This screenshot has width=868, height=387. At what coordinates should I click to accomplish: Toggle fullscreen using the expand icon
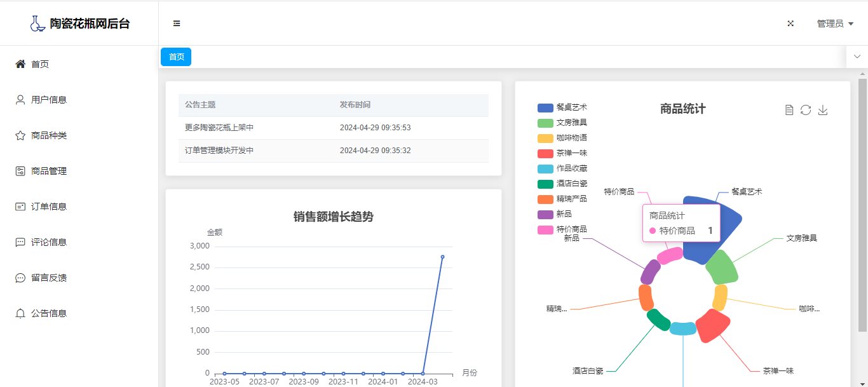790,24
